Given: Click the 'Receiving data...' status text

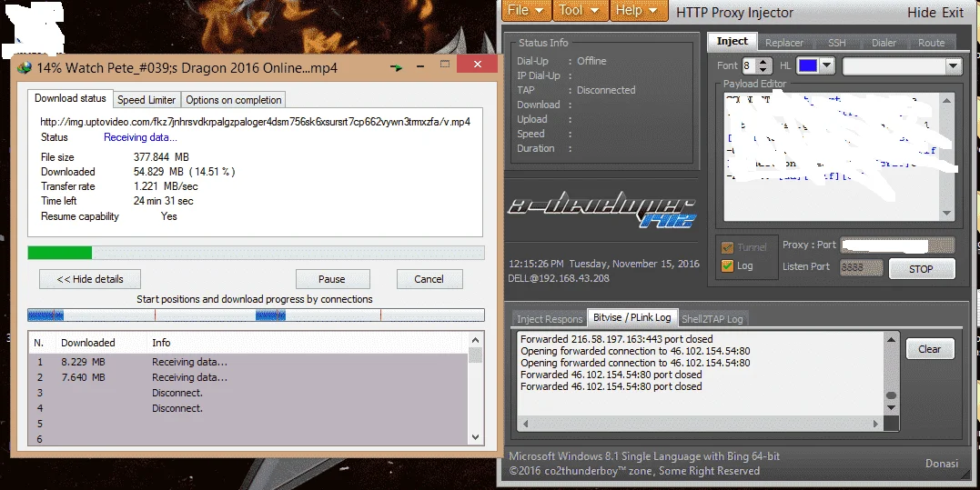Looking at the screenshot, I should coord(140,137).
